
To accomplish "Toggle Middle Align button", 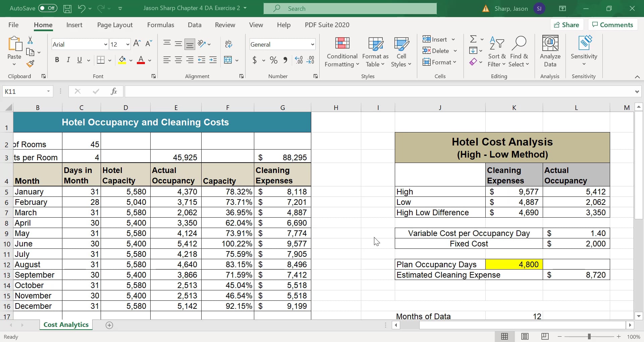I will pyautogui.click(x=178, y=44).
